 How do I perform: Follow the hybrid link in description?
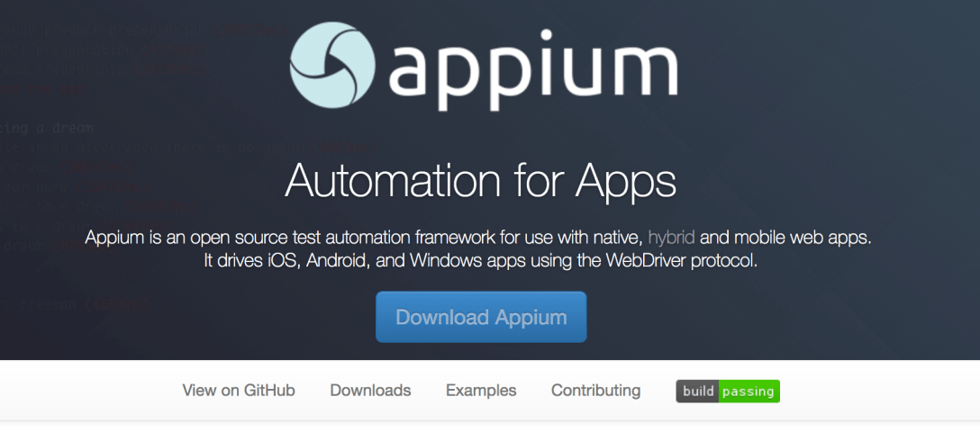671,239
